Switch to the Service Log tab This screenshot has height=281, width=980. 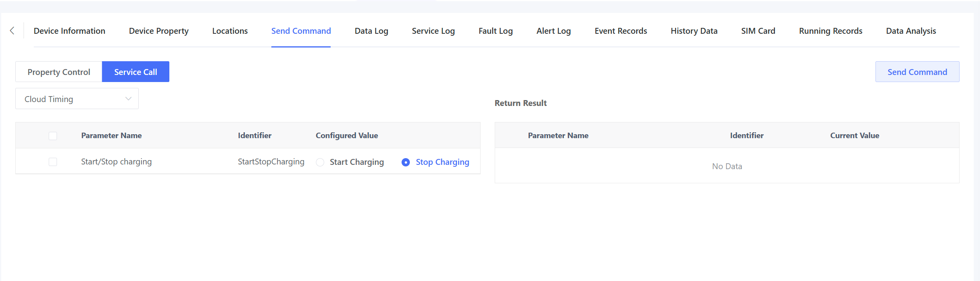(433, 31)
